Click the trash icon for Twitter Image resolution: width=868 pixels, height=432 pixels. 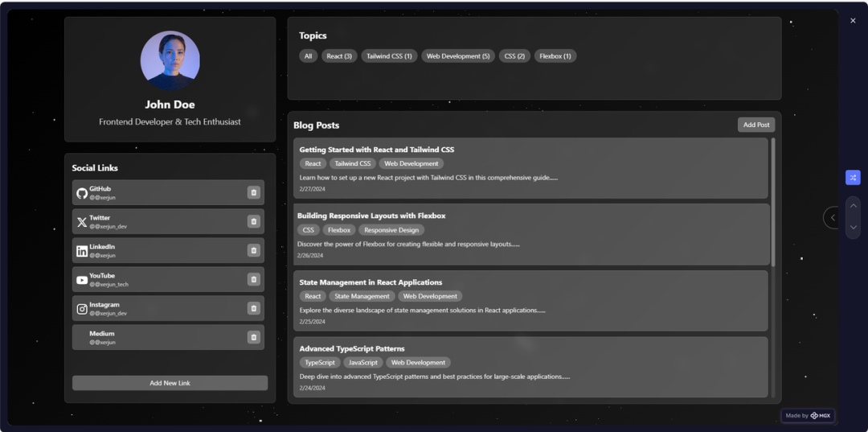click(x=254, y=221)
